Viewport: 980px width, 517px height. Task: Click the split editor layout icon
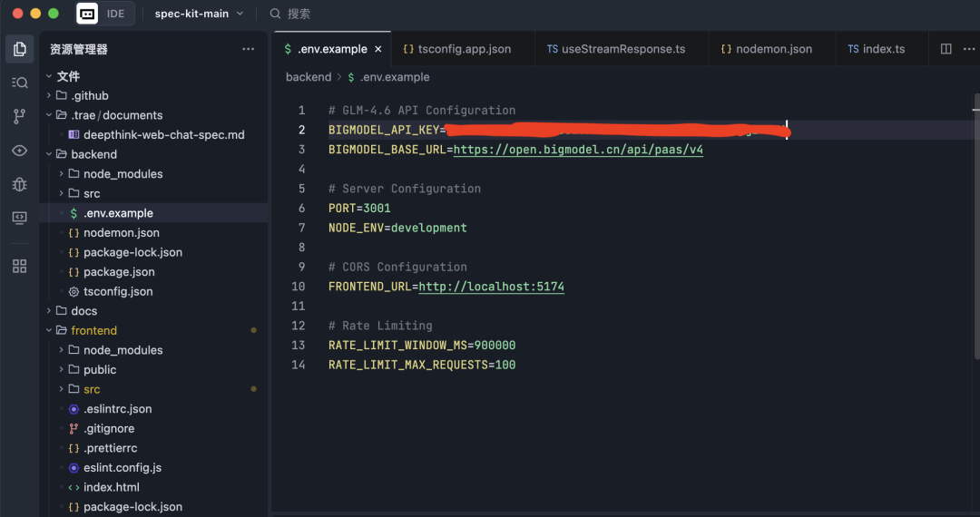(946, 49)
